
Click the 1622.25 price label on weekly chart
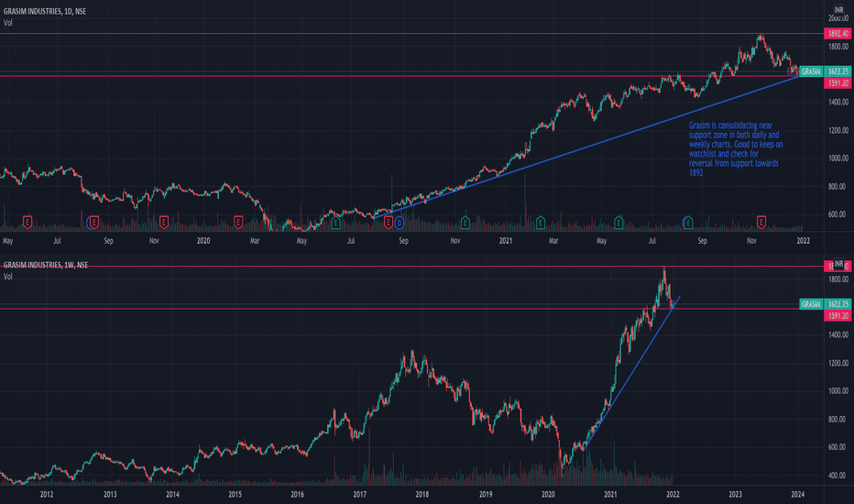tap(838, 304)
